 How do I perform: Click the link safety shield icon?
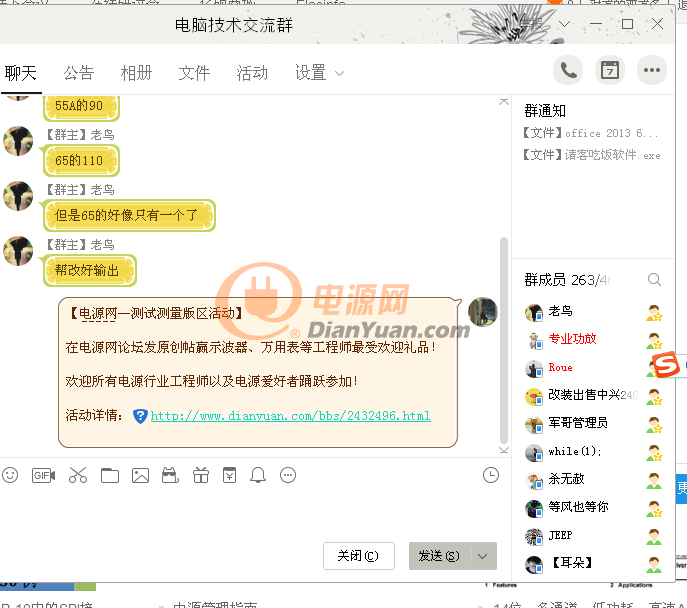(140, 416)
